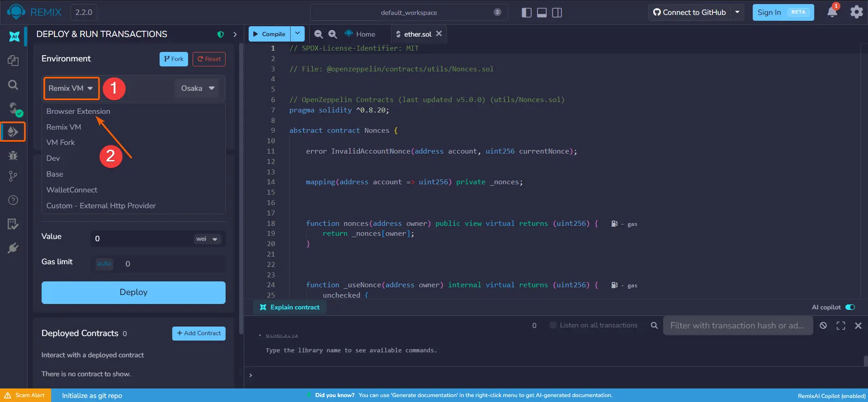The height and width of the screenshot is (402, 868).
Task: Open the wei unit dropdown
Action: [x=207, y=239]
